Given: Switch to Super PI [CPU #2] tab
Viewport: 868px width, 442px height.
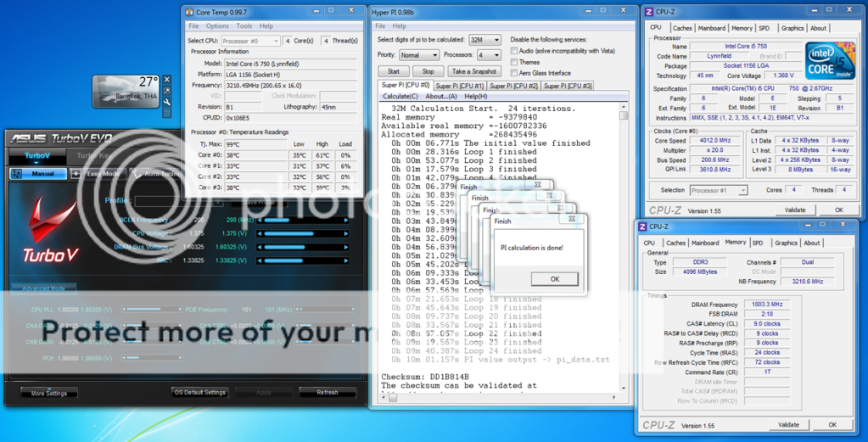Looking at the screenshot, I should pos(513,86).
